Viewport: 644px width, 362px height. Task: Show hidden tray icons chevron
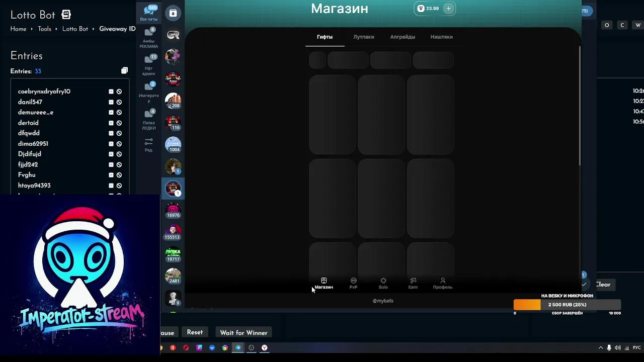(600, 347)
